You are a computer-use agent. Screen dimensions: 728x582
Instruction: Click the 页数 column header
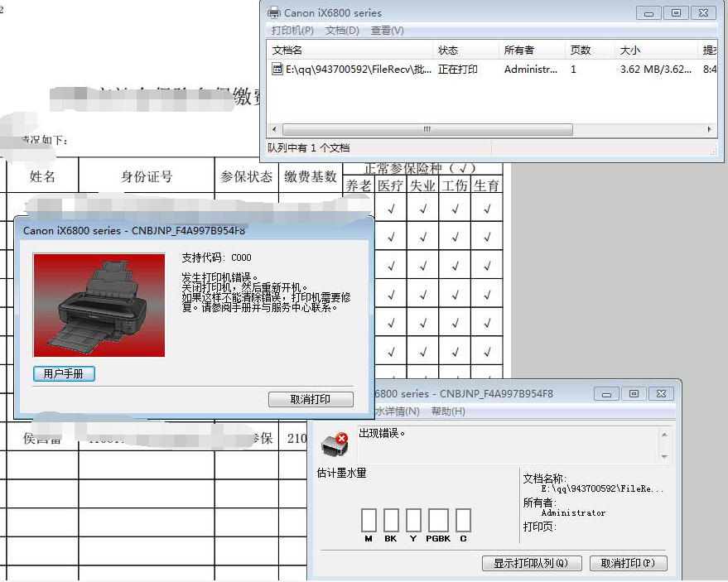click(x=591, y=51)
